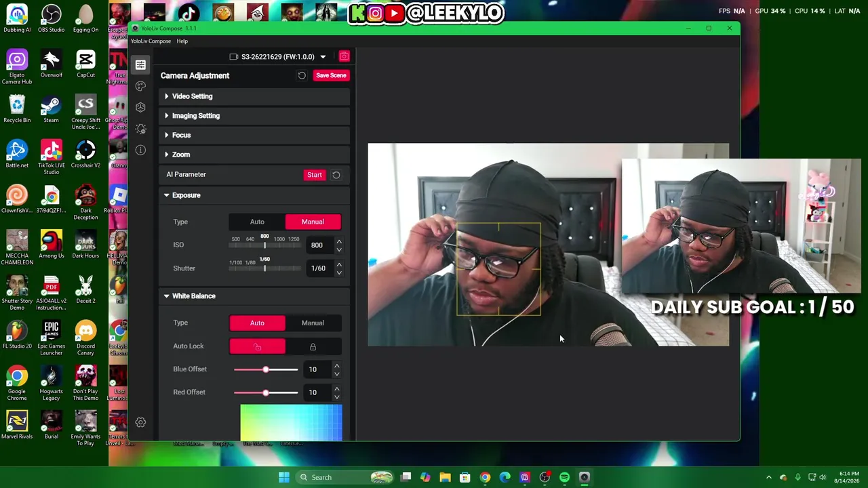Select the OBS Studio desktop shortcut
Screen dimensions: 868x488
52,19
